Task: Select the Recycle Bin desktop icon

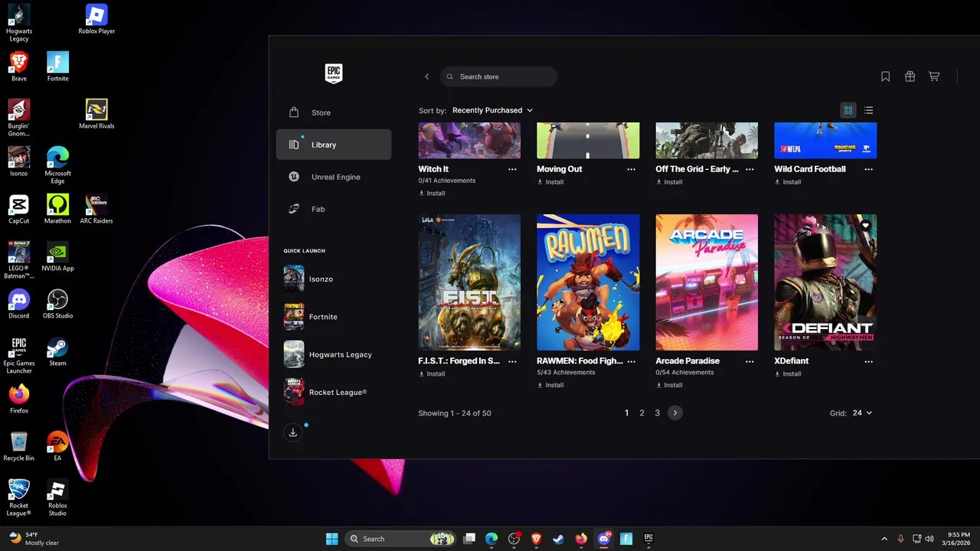Action: click(x=19, y=447)
